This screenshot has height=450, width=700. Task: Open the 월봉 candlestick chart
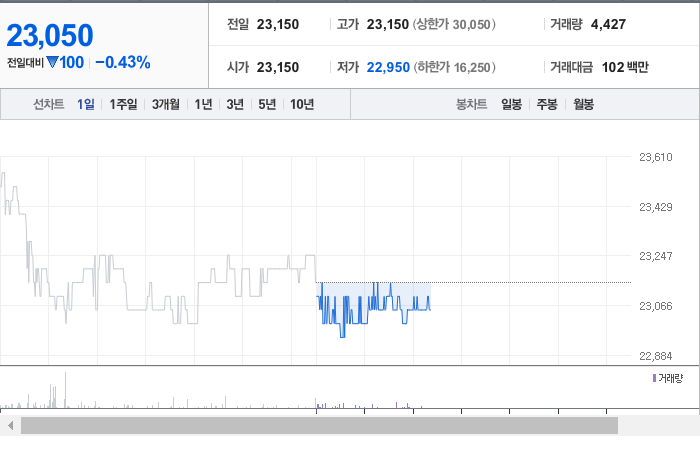(583, 104)
